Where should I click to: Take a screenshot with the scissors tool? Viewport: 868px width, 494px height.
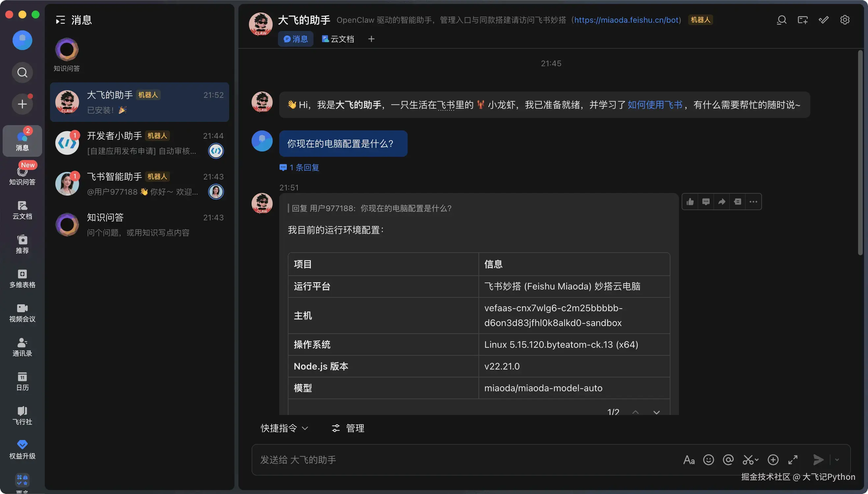point(749,460)
